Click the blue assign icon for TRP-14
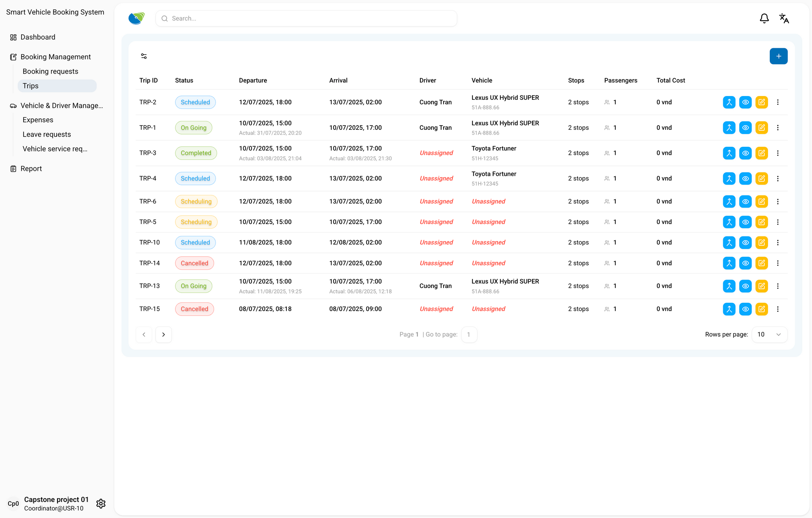 pos(729,263)
